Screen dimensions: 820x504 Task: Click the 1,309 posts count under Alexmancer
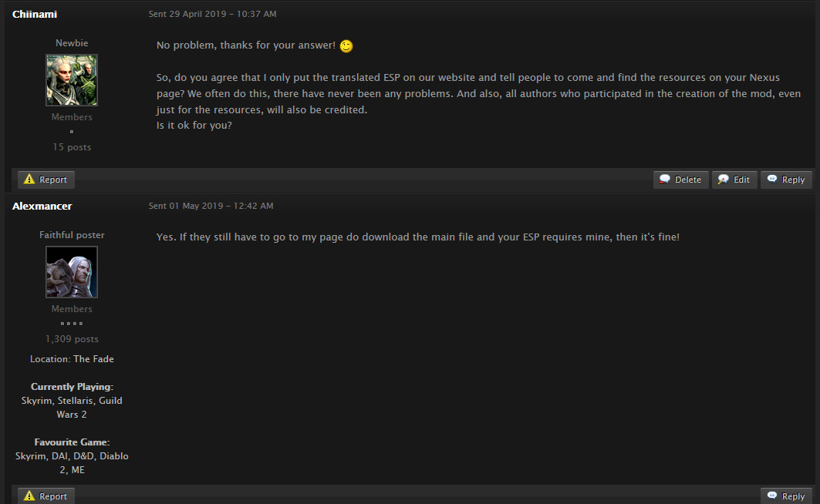pyautogui.click(x=72, y=339)
